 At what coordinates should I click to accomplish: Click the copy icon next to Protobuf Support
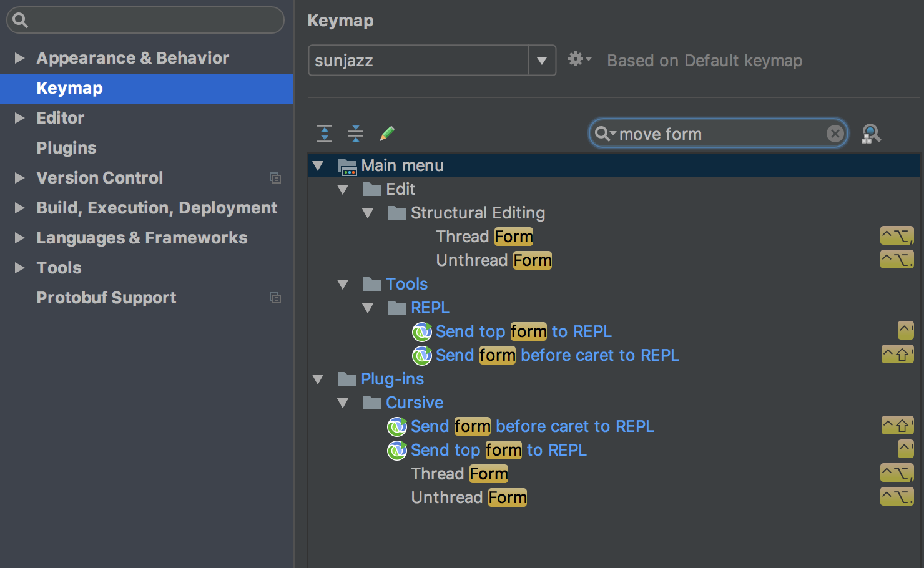tap(275, 298)
